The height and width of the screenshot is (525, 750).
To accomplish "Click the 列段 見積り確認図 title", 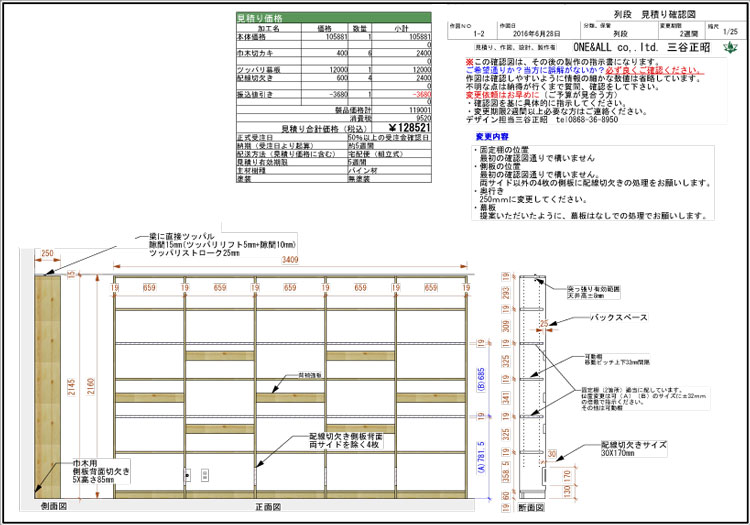I will pyautogui.click(x=654, y=14).
